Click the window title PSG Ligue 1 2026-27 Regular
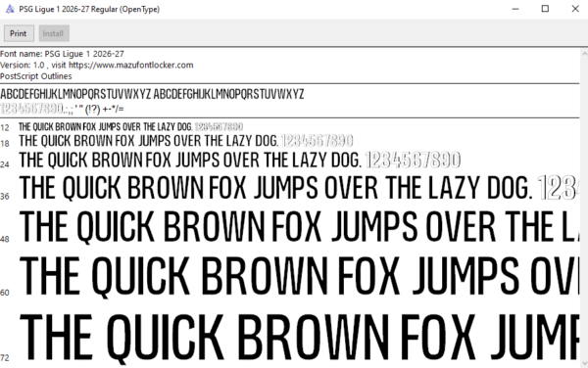This screenshot has height=368, width=588. (x=89, y=9)
